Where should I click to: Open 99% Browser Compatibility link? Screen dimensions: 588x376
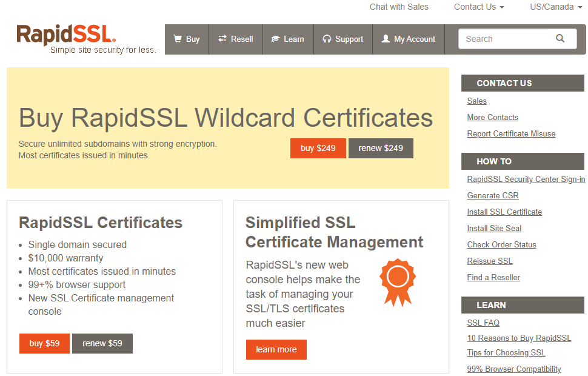pos(514,369)
